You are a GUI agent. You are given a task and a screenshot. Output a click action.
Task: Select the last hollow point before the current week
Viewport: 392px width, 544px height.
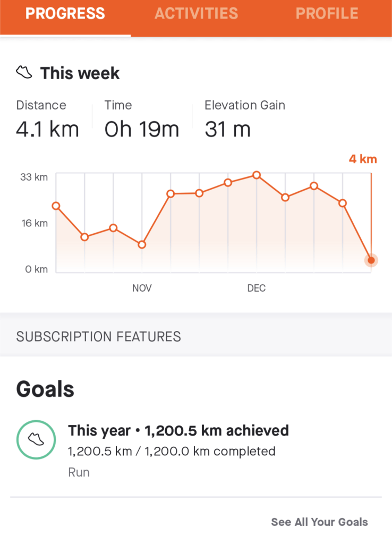[343, 203]
